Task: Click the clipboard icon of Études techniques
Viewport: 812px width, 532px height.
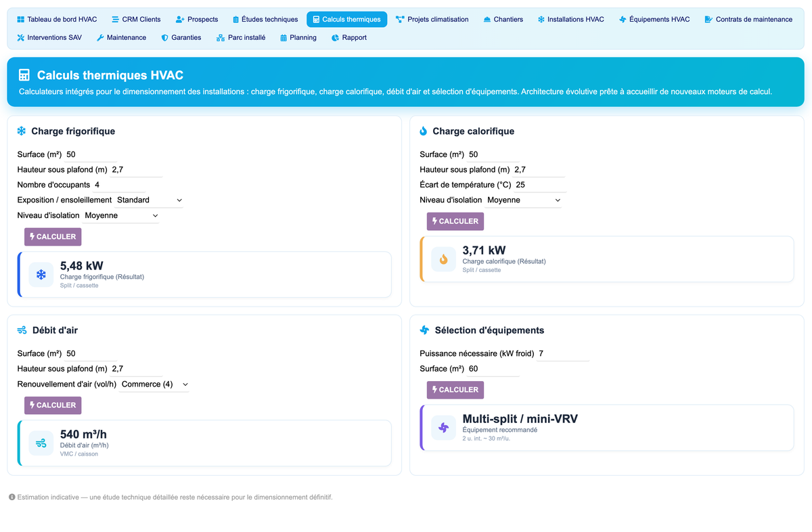Action: (x=235, y=20)
